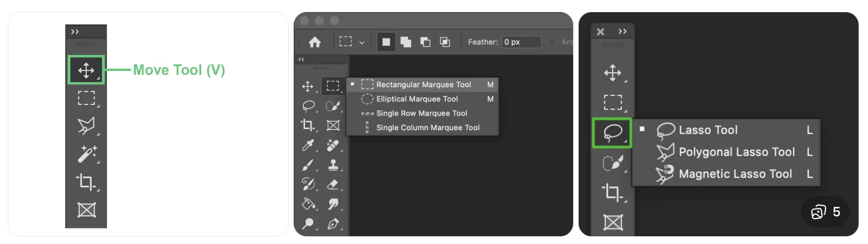Open the image gallery badge showing 5
This screenshot has height=244, width=868.
[x=825, y=212]
